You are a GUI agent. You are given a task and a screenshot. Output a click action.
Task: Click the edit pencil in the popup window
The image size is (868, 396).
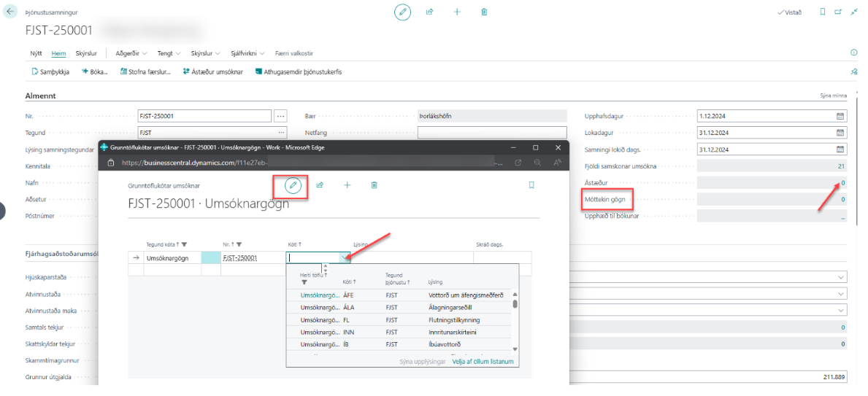click(x=293, y=185)
